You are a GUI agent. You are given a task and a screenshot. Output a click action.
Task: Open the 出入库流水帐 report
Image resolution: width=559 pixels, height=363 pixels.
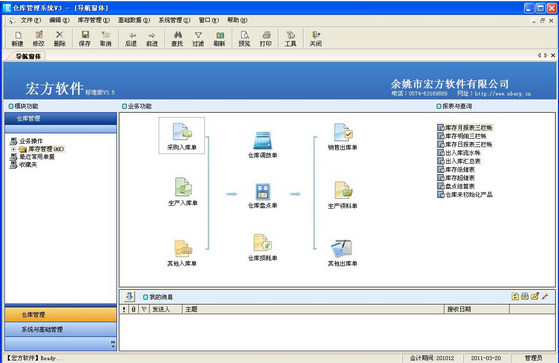(459, 153)
